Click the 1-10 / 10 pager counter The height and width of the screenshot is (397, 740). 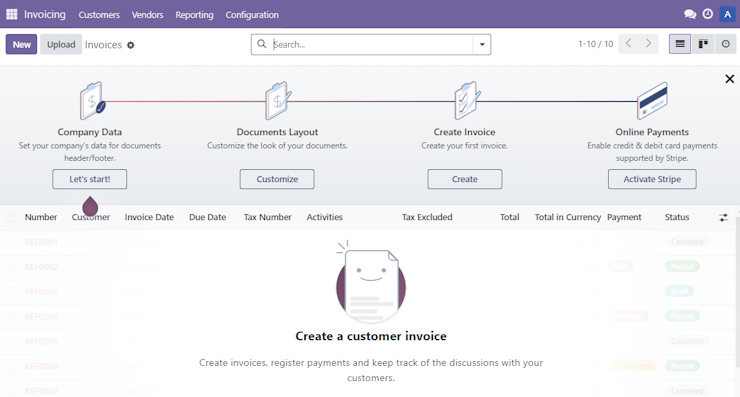pos(596,44)
